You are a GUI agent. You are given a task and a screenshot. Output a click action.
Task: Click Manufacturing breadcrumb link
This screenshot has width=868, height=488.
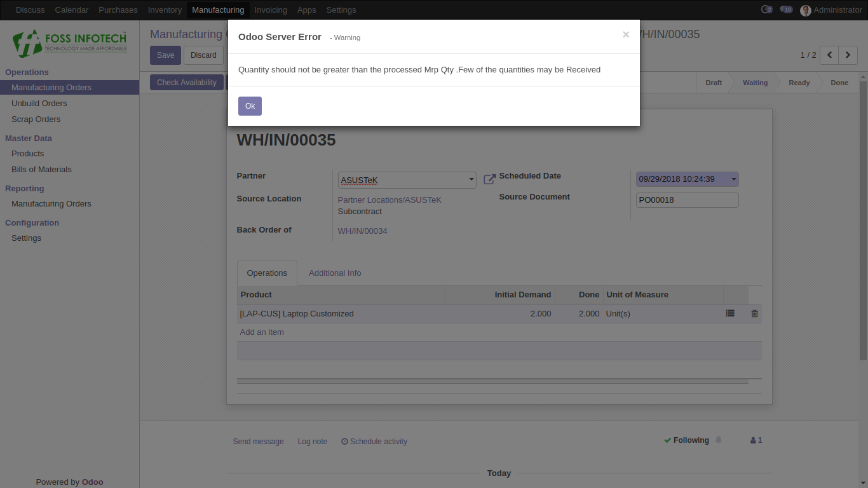[189, 34]
